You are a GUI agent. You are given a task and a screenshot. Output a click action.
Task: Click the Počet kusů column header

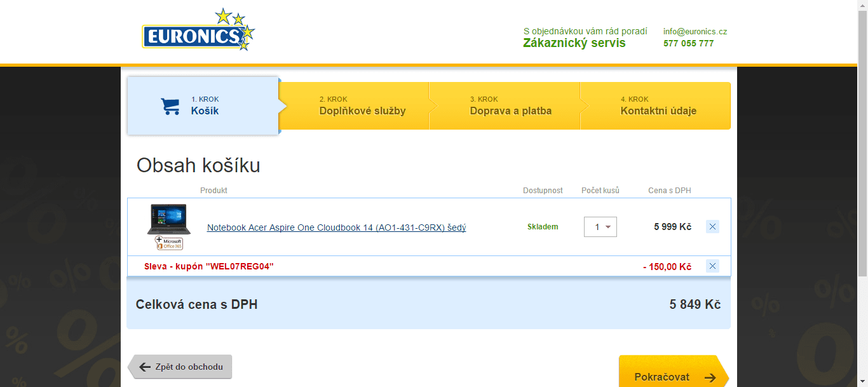[x=600, y=191]
